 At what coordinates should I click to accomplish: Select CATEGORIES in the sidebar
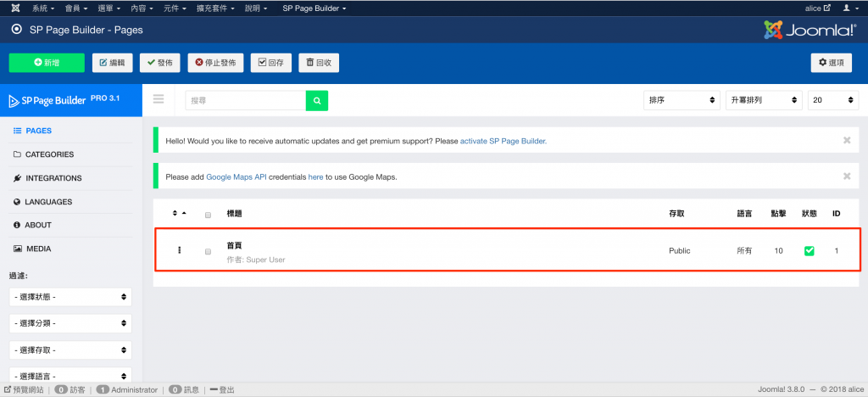(49, 154)
